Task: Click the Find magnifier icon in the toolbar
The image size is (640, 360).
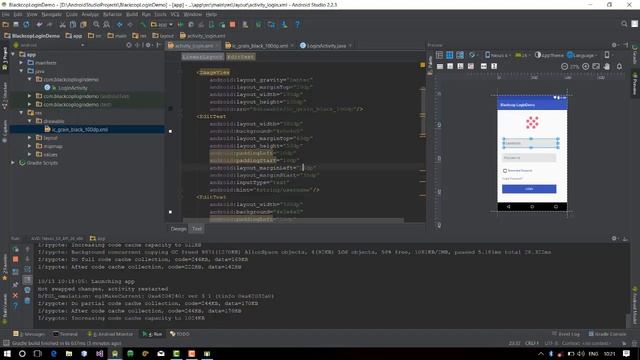Action: click(x=96, y=24)
